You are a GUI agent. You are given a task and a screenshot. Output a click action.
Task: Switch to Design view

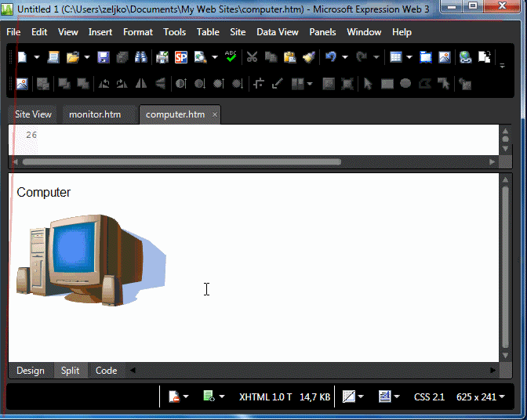coord(31,371)
